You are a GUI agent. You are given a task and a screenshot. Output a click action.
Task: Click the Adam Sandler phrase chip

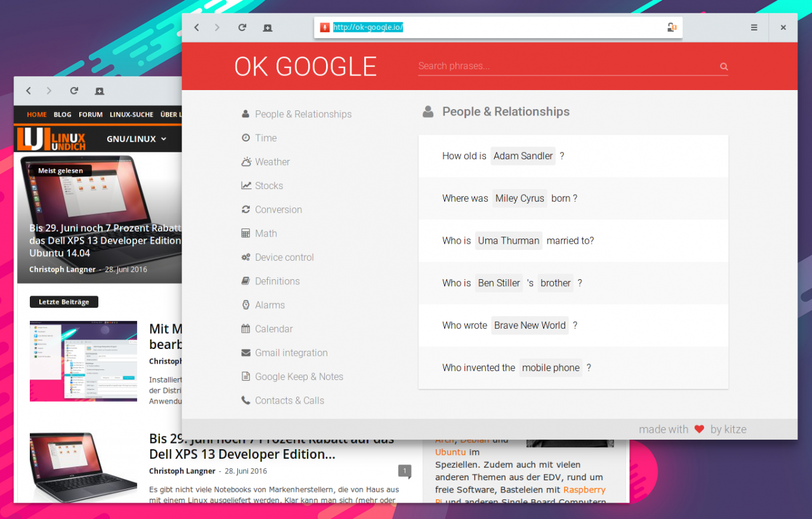[x=523, y=155]
